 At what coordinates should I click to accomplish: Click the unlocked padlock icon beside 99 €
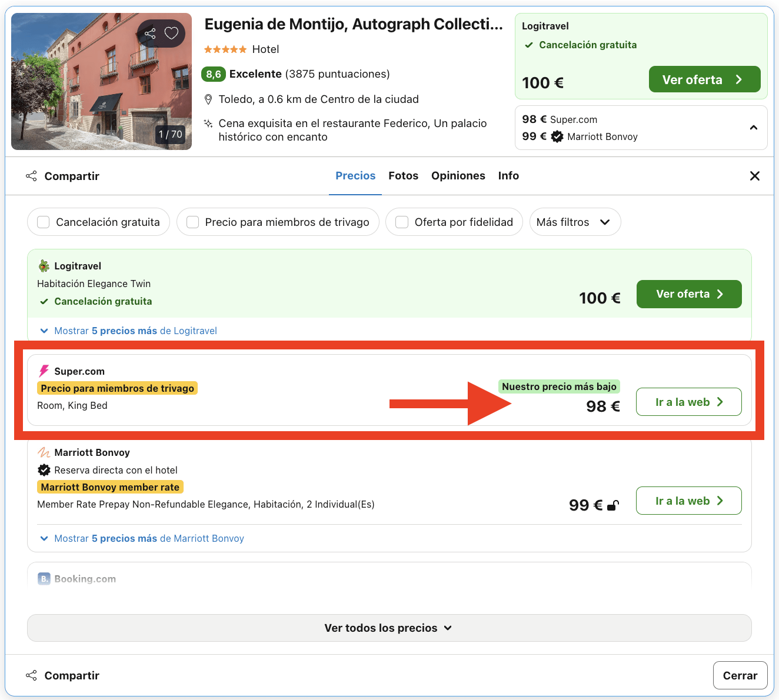pos(613,505)
